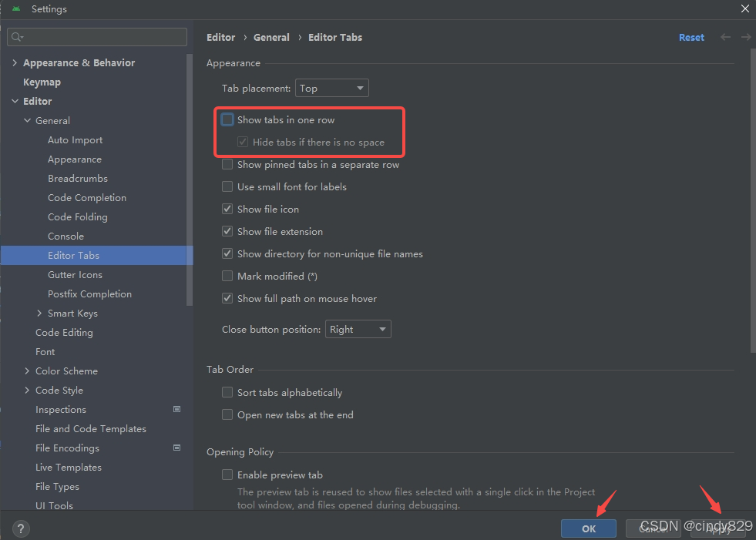
Task: Click the project-level icon beside File Encodings
Action: pyautogui.click(x=177, y=448)
